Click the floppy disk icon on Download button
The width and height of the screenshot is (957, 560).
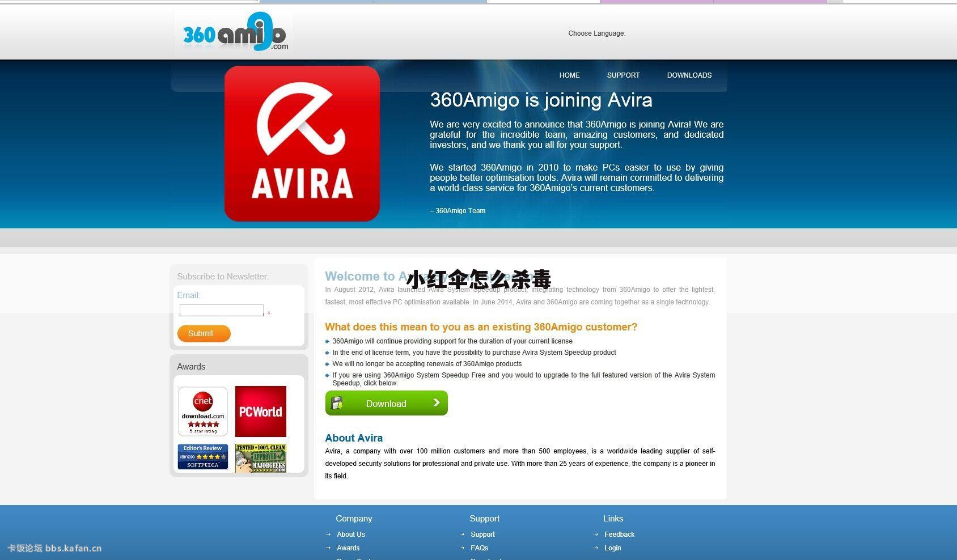337,403
